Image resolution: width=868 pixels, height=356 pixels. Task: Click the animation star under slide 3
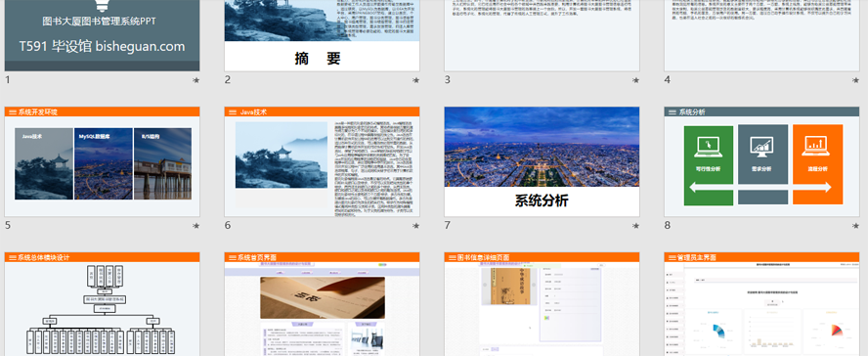[635, 80]
